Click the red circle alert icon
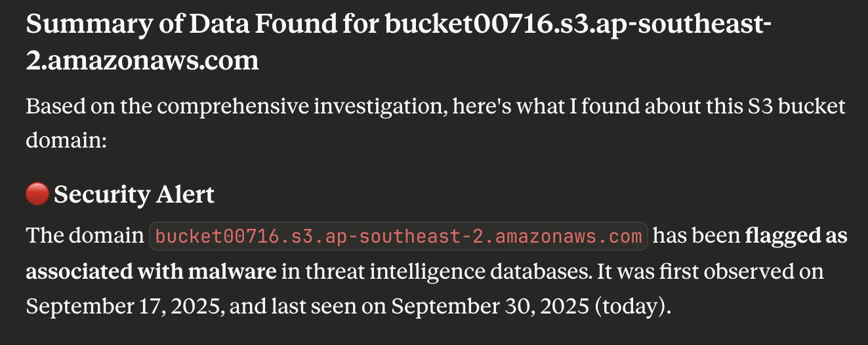The image size is (868, 345). pos(37,194)
